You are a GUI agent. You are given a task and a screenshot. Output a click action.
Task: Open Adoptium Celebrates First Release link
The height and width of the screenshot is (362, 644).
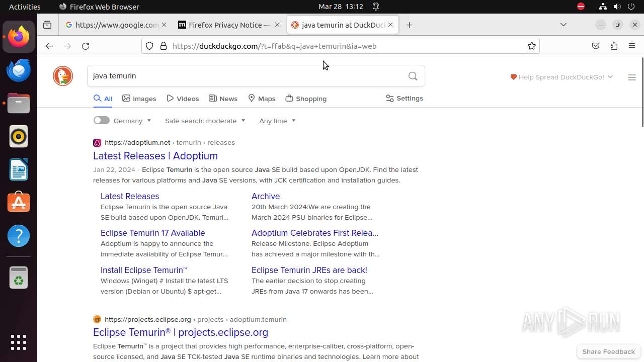pyautogui.click(x=315, y=233)
